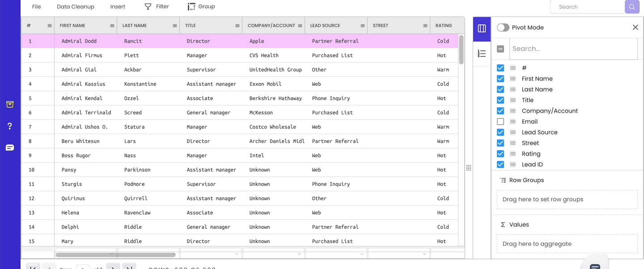Go to the next page of rows
Viewport: 644px width, 269px height.
pyautogui.click(x=113, y=267)
